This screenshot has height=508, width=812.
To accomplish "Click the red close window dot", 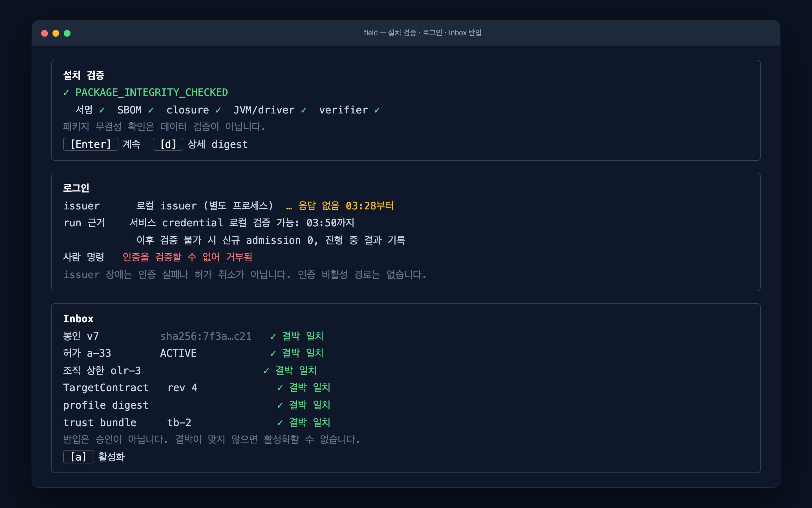I will [x=44, y=33].
